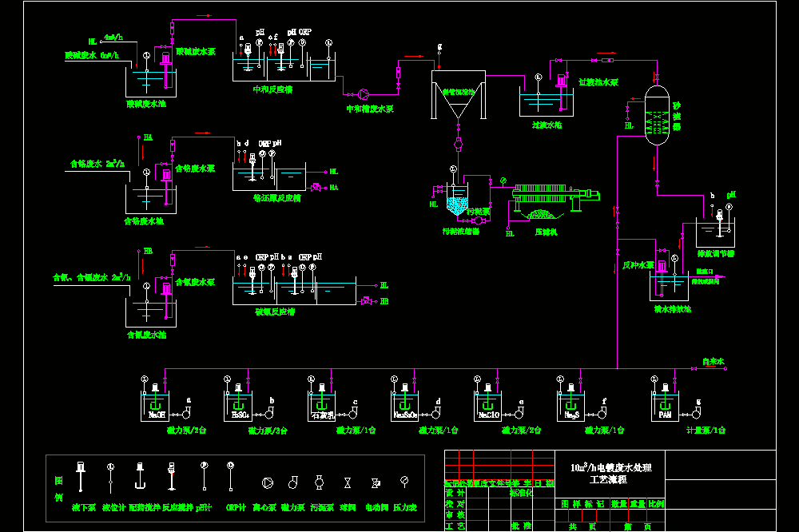Select the 离心泵 centrifugal pump legend symbol
Viewport: 799px width, 532px height.
[x=267, y=482]
